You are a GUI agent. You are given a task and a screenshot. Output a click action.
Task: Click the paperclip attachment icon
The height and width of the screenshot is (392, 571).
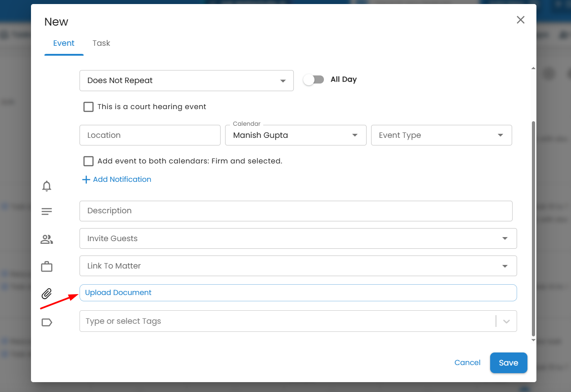coord(47,294)
